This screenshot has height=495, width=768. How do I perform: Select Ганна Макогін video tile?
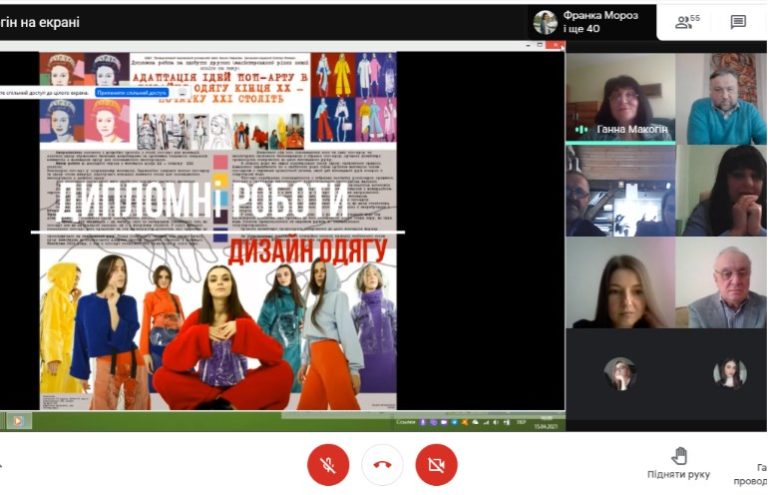[x=620, y=98]
